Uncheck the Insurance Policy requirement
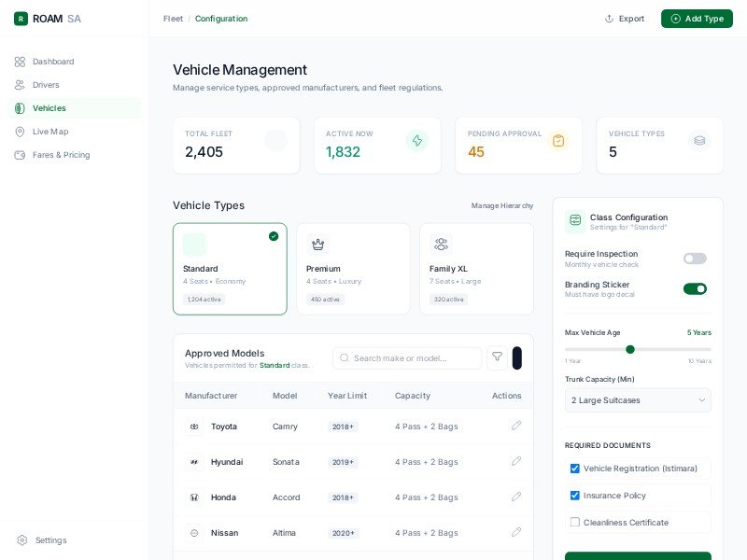The width and height of the screenshot is (747, 560). coord(575,496)
